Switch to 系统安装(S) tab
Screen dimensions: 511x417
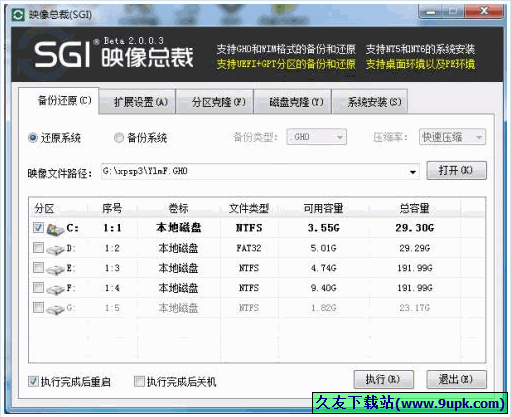tap(370, 102)
